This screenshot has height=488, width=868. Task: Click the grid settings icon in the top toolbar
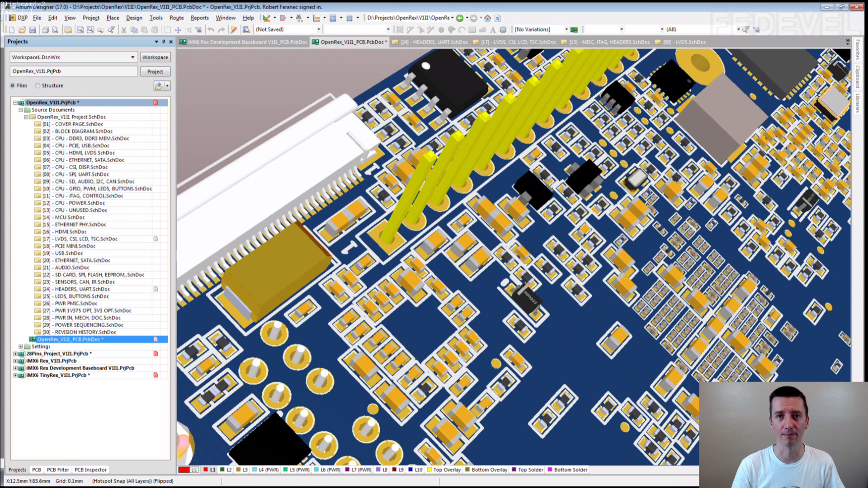point(349,18)
